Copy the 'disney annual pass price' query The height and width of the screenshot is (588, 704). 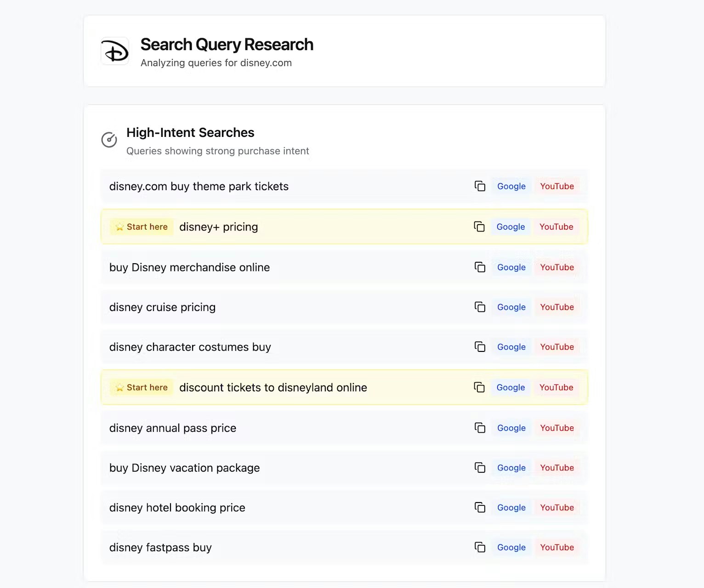click(480, 428)
